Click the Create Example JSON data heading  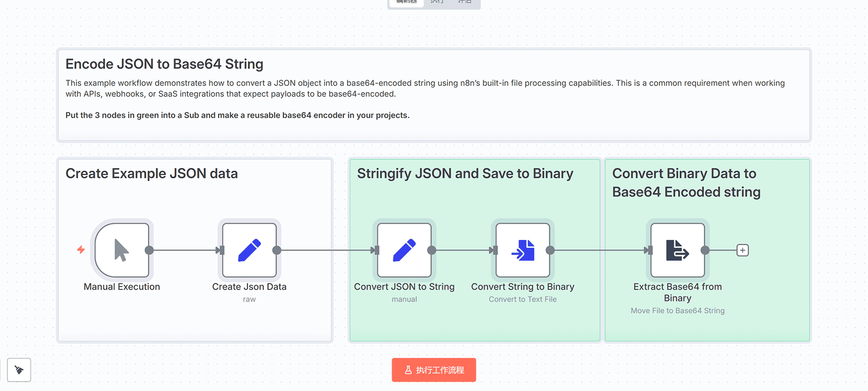click(x=151, y=174)
